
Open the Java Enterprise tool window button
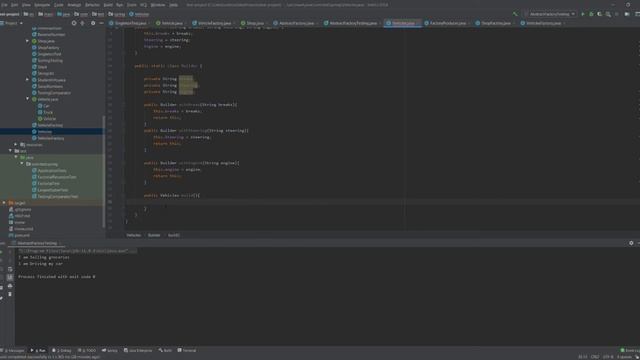tap(138, 350)
